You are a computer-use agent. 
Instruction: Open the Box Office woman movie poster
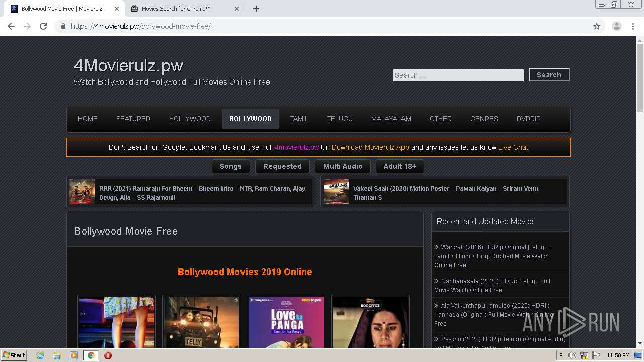pyautogui.click(x=370, y=322)
